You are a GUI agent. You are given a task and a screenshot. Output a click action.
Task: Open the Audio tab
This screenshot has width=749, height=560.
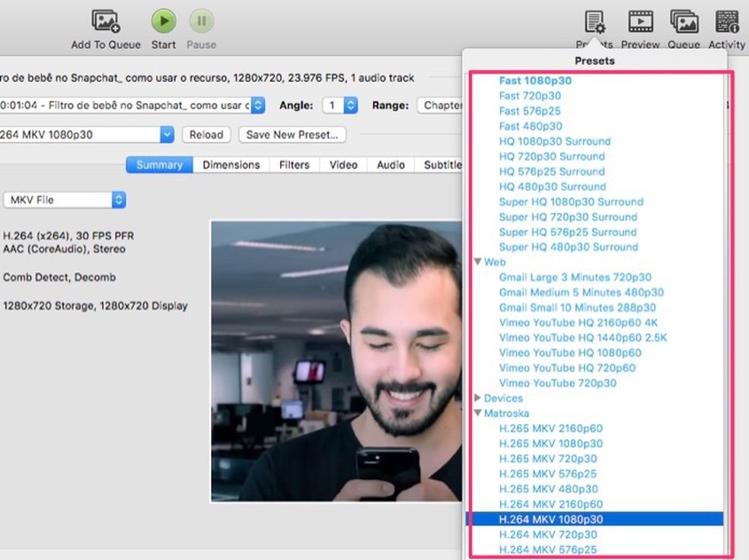point(390,164)
